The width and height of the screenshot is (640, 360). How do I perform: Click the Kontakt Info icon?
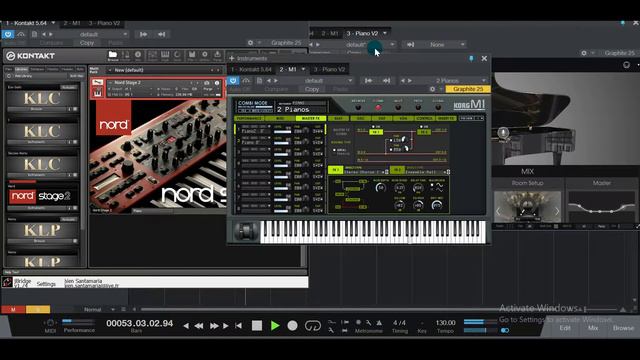click(x=138, y=55)
